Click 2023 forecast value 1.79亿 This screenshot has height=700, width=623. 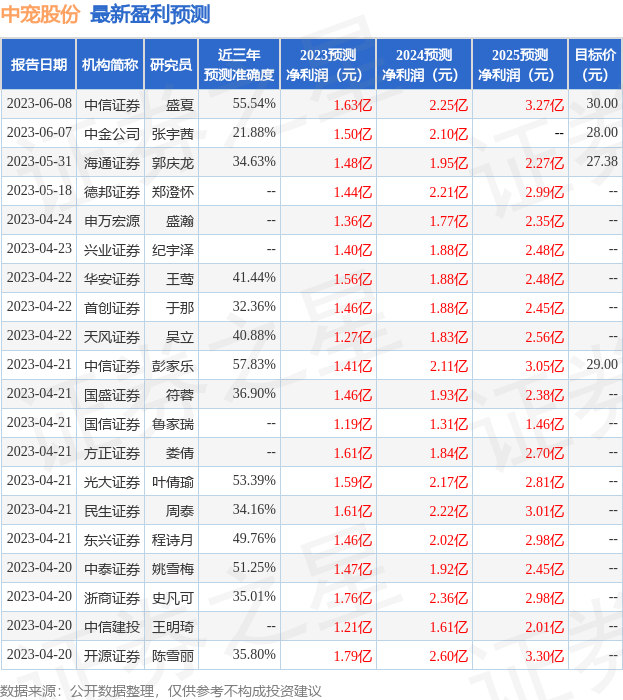[x=353, y=656]
